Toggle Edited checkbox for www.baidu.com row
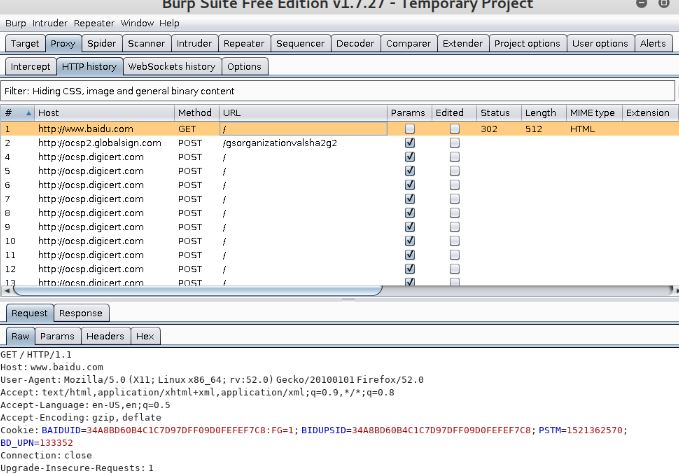Viewport: 679px width, 474px height. tap(455, 129)
